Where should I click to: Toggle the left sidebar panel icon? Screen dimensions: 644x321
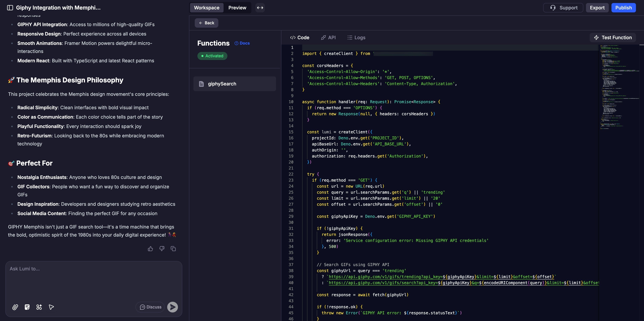(10, 8)
